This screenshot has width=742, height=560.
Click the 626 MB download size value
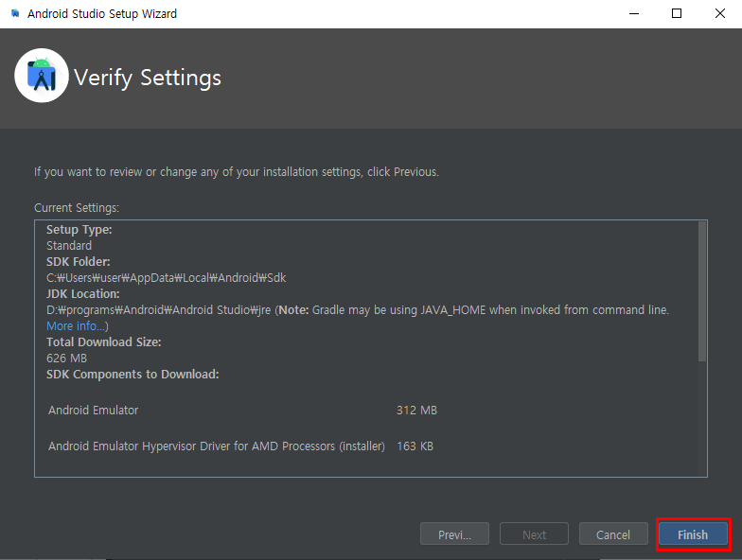66,358
